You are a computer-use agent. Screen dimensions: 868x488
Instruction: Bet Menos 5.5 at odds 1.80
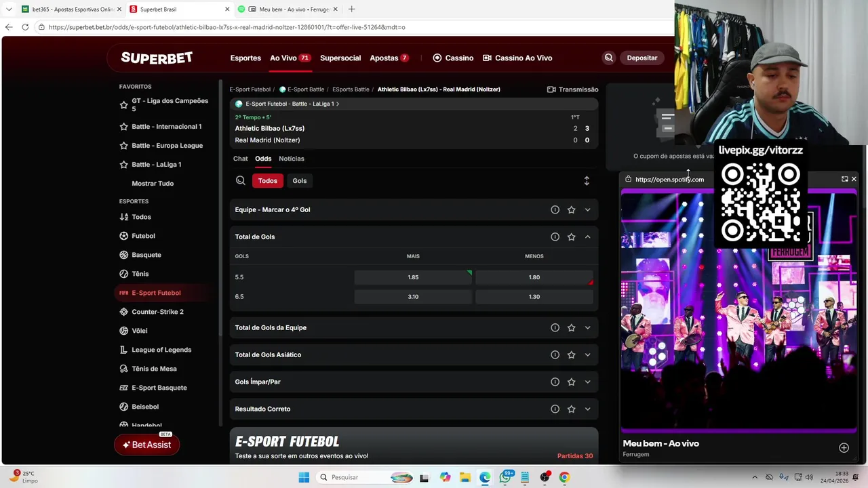tap(534, 277)
